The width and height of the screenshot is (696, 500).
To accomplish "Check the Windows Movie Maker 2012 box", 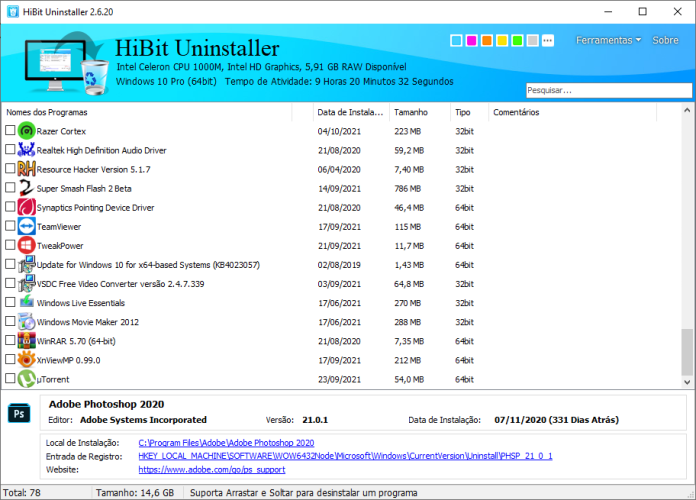I will pyautogui.click(x=10, y=321).
